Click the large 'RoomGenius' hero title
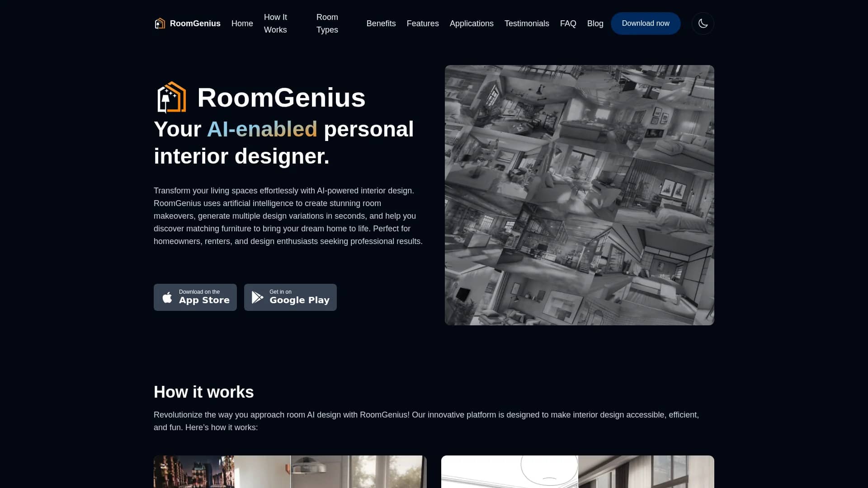The image size is (868, 488). [281, 98]
